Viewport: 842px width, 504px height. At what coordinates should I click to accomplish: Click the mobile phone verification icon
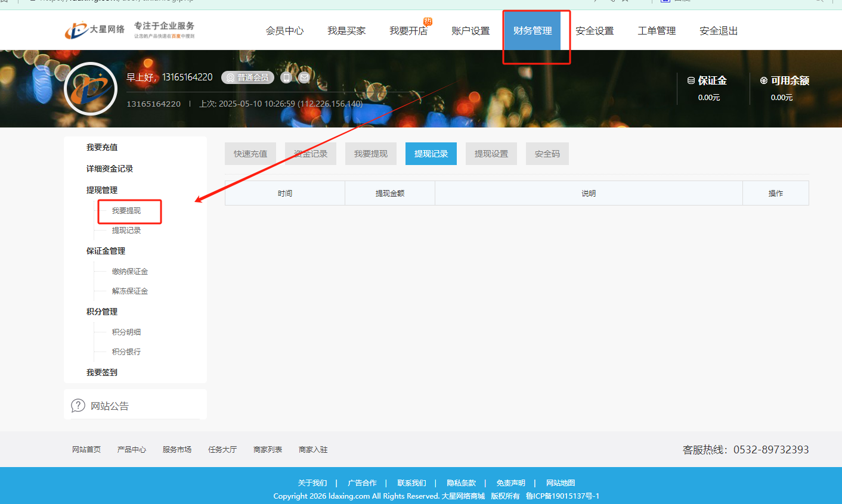click(x=286, y=77)
